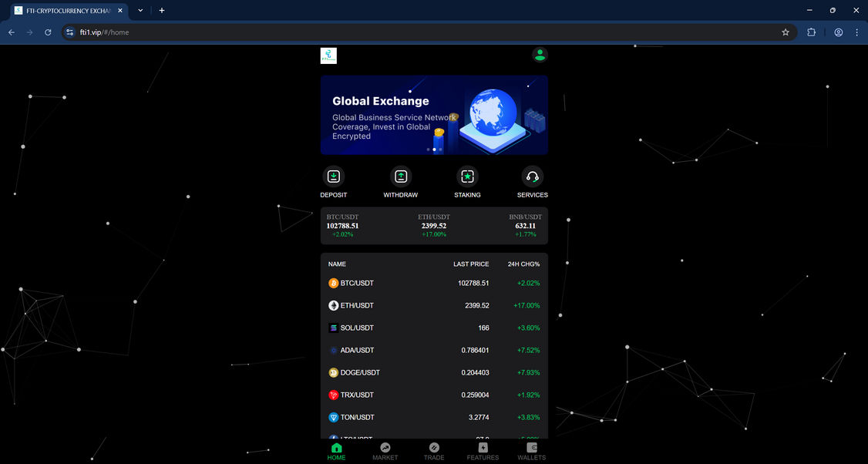Close the FTI browser tab

point(119,11)
